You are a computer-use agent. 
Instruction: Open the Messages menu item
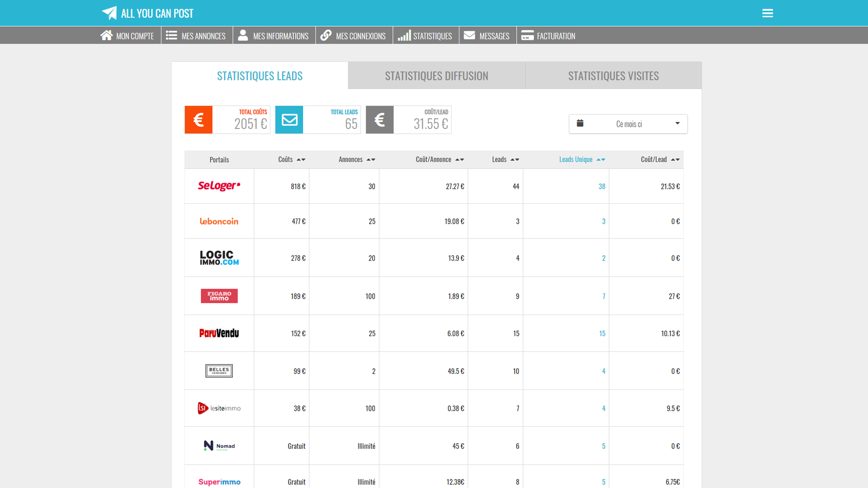click(487, 35)
